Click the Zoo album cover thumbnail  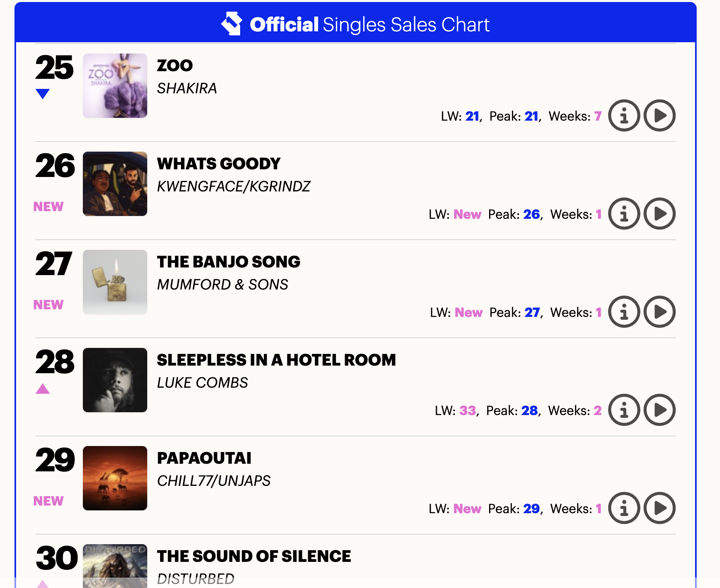(x=115, y=86)
